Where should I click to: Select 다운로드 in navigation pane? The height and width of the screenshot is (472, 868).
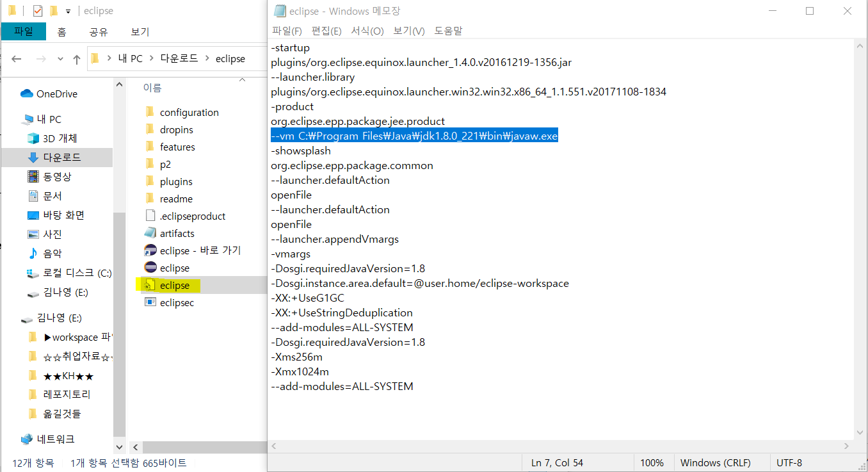click(62, 158)
